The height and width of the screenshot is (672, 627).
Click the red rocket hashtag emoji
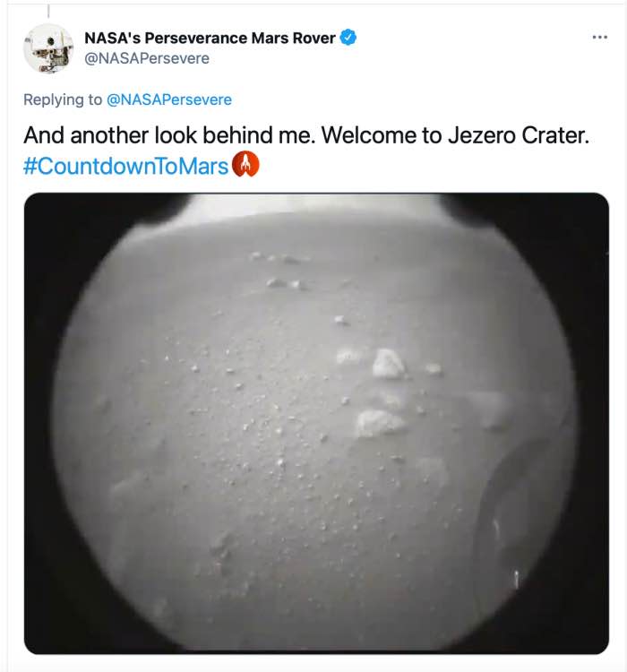[245, 164]
